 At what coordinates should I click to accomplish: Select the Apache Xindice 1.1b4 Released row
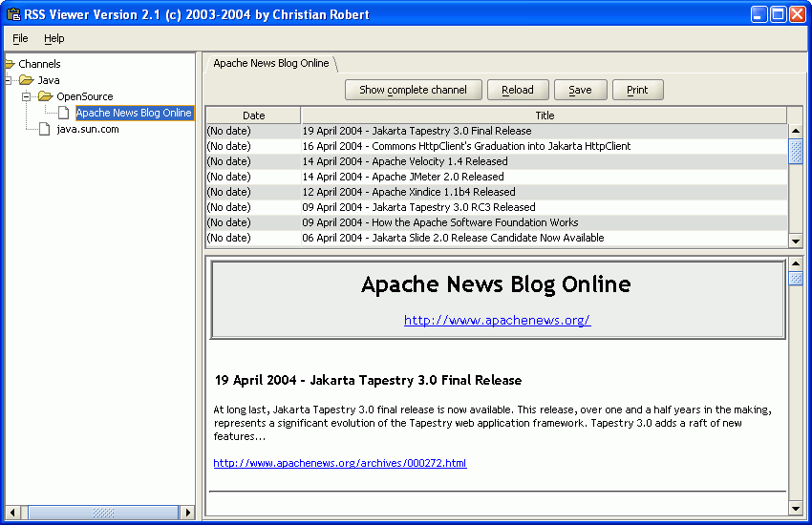pos(497,192)
